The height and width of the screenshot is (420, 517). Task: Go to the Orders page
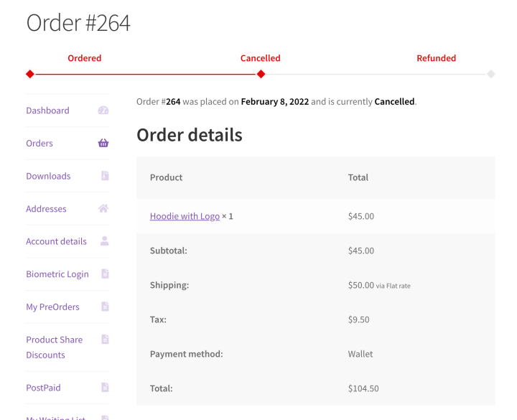pos(39,144)
